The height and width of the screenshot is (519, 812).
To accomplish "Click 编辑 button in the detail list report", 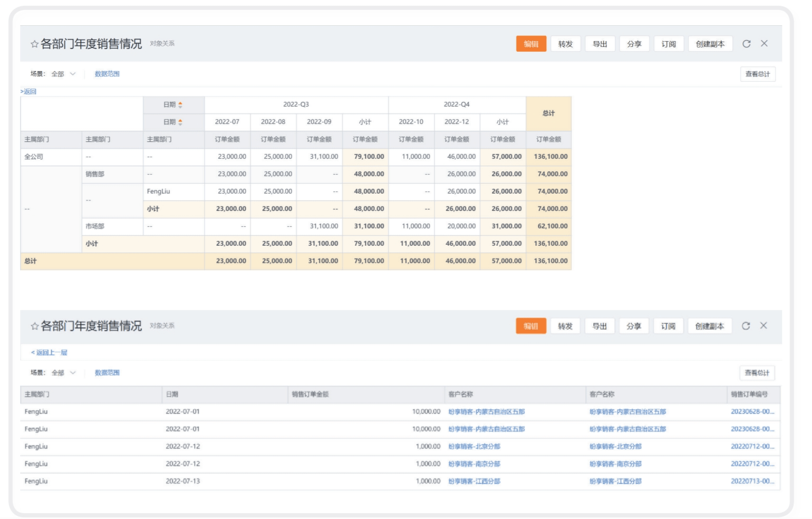I will [530, 326].
